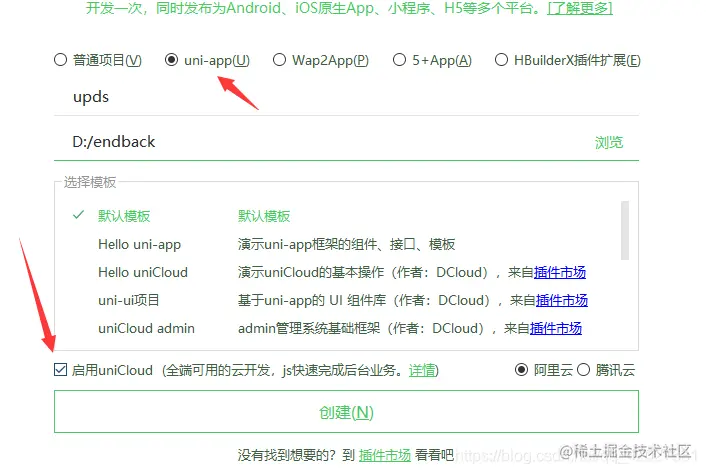Click the 创建(N) button

[x=346, y=411]
